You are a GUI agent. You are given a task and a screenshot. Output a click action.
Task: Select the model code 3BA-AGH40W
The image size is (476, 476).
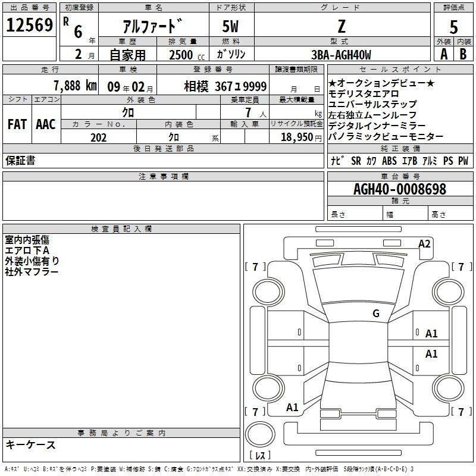[341, 55]
